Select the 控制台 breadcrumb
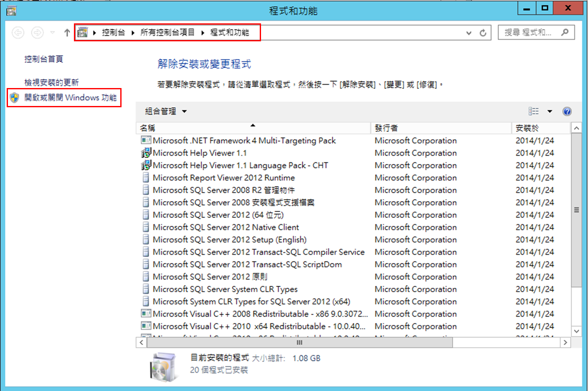588x391 pixels. pos(114,33)
